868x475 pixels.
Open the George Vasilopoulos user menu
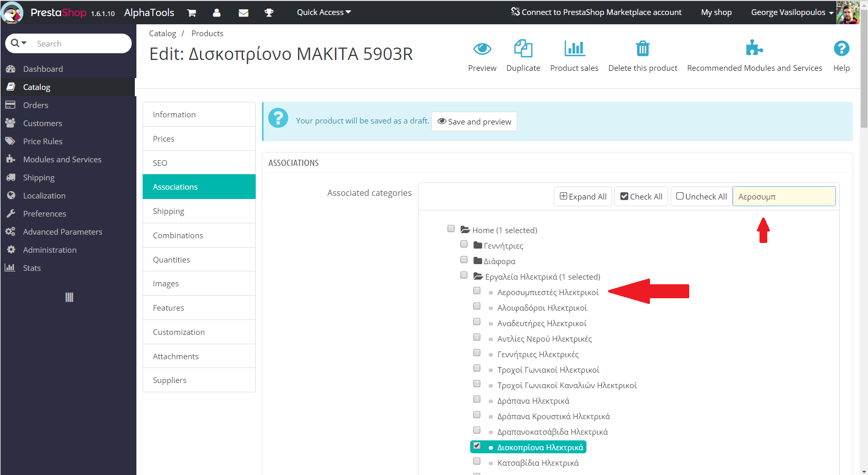tap(792, 12)
